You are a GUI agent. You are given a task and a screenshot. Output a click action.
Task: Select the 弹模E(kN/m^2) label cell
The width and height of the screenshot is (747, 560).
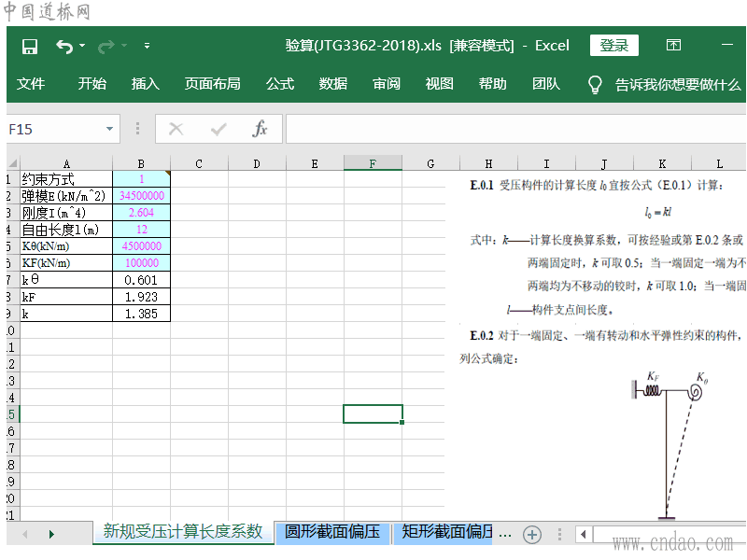66,196
